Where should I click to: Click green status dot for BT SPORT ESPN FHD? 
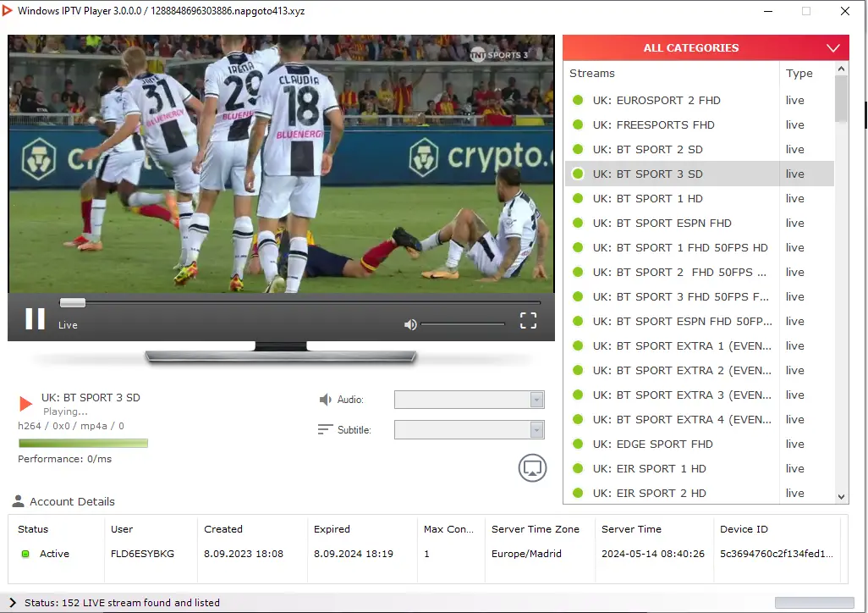coord(578,223)
